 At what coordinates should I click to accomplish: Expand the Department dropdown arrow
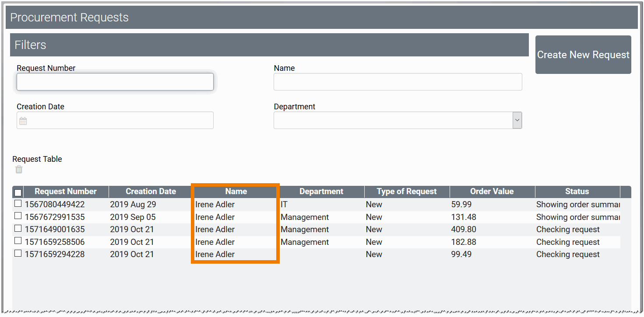pyautogui.click(x=517, y=120)
